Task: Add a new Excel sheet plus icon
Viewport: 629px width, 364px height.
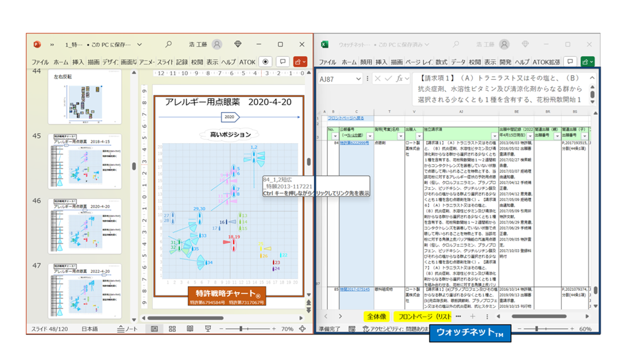Action: point(473,317)
